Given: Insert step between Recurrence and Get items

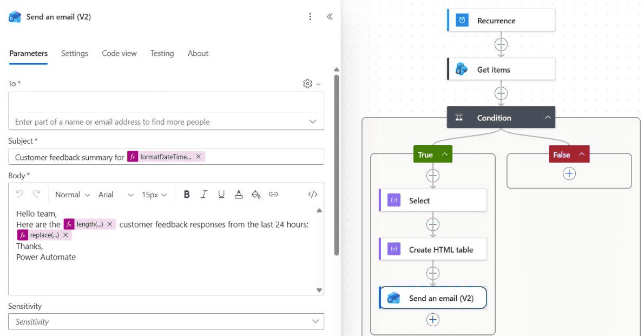Looking at the screenshot, I should coord(501,44).
